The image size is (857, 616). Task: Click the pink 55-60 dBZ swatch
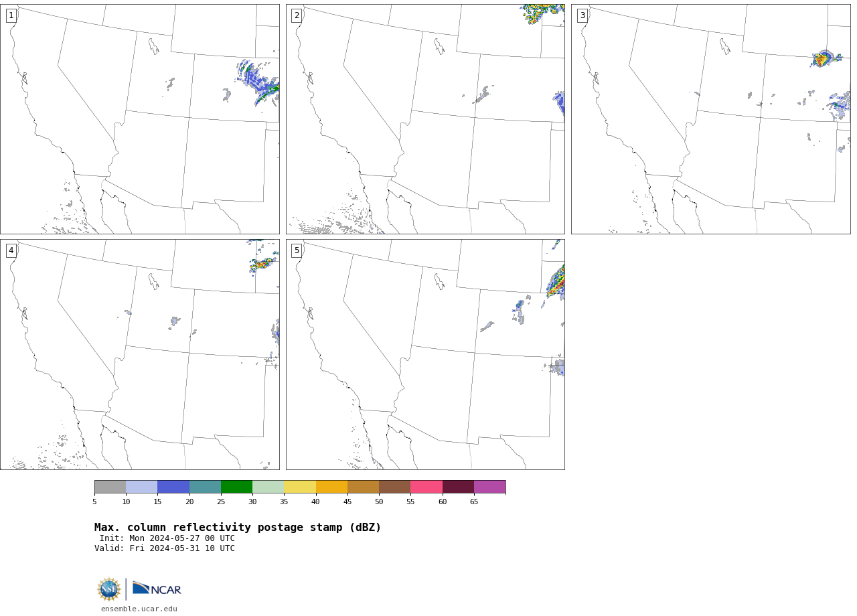click(426, 487)
